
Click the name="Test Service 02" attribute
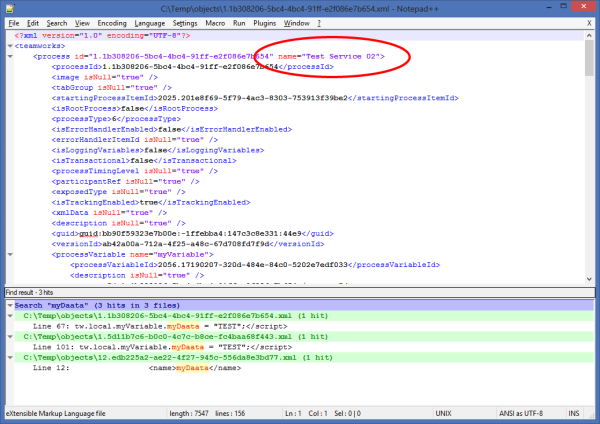click(329, 56)
